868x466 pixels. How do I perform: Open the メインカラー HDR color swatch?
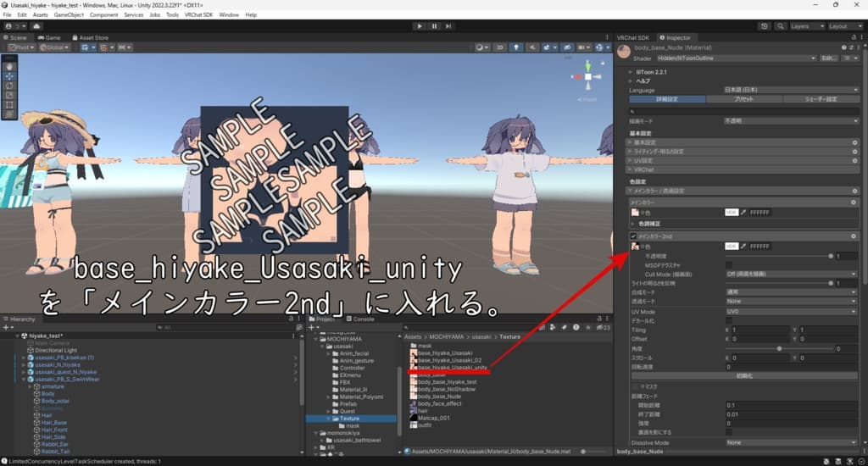pos(731,213)
